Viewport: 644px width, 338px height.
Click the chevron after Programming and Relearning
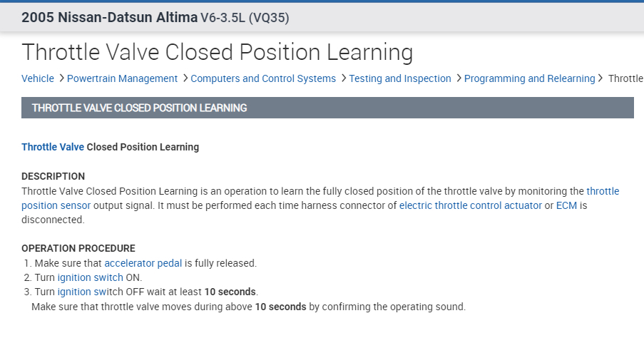click(x=601, y=78)
